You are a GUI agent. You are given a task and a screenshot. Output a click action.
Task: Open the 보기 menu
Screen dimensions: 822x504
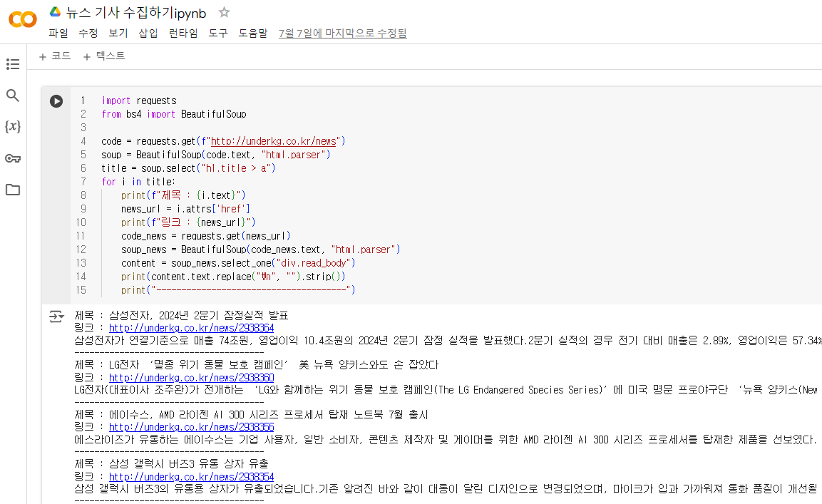[x=118, y=33]
